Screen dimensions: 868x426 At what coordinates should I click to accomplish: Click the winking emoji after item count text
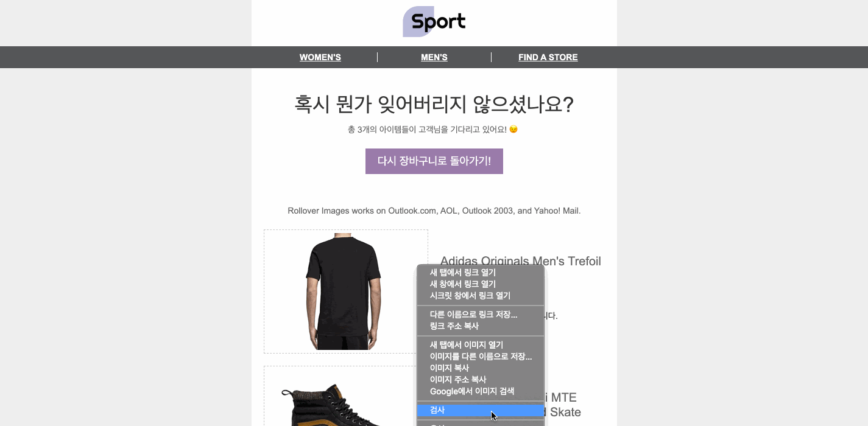513,129
